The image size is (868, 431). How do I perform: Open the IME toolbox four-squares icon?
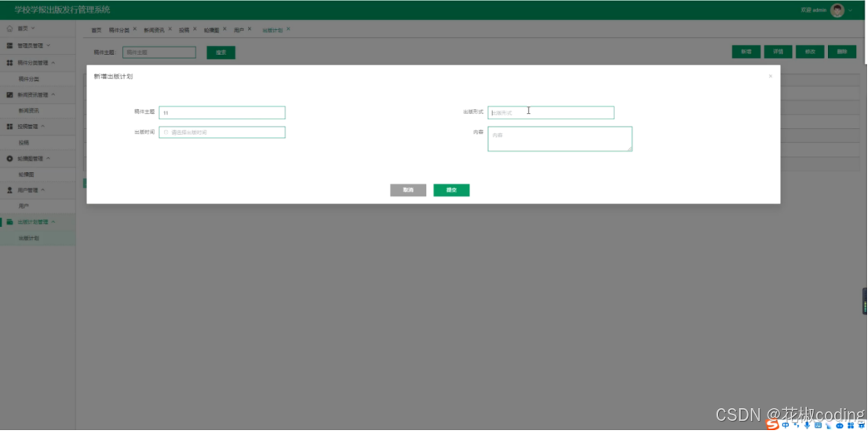tap(850, 425)
